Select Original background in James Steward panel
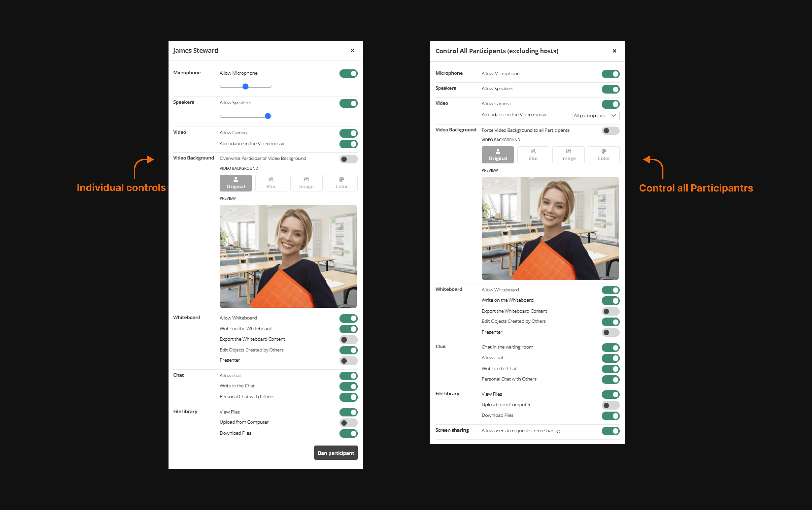 click(x=235, y=183)
